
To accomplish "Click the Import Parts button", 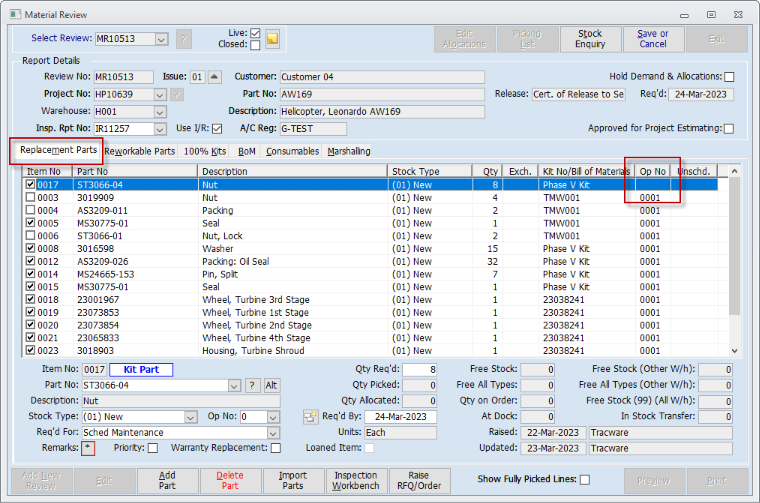I will coord(293,481).
